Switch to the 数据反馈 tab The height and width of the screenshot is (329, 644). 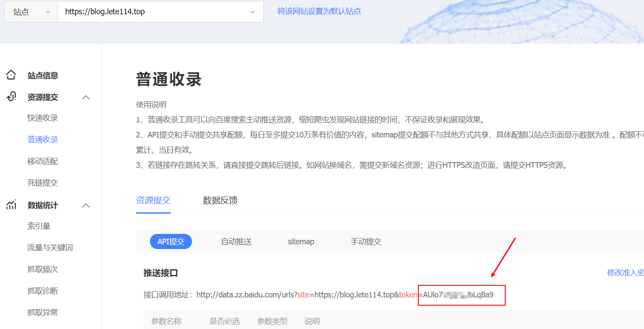point(220,200)
